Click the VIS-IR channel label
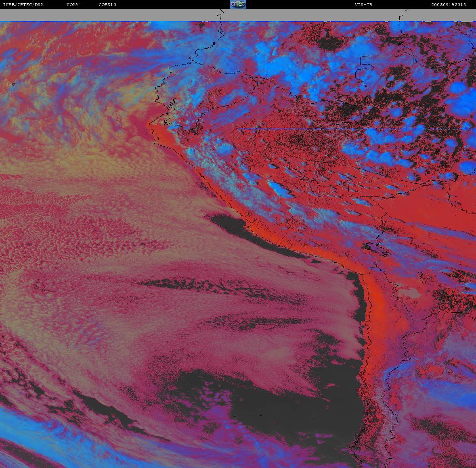476x468 pixels. pyautogui.click(x=363, y=4)
